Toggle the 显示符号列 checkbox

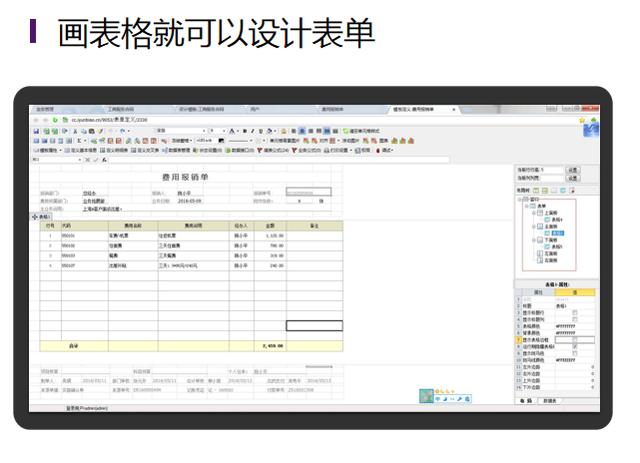point(574,353)
